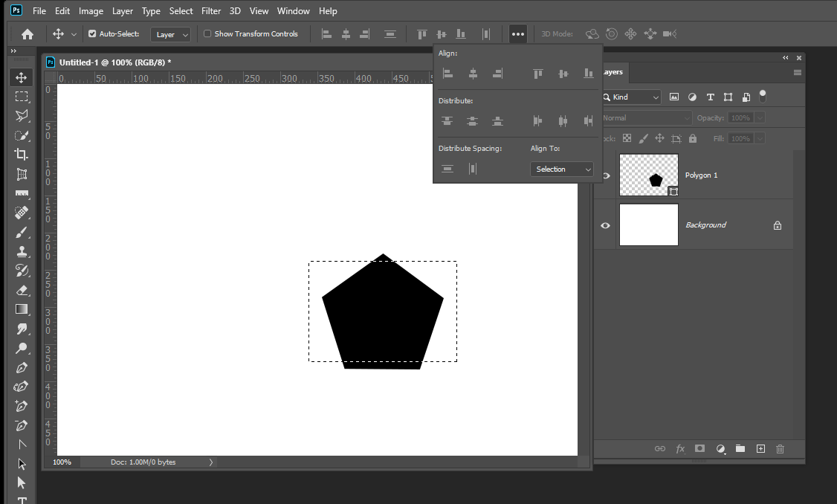Open the Align To selection dropdown

561,169
